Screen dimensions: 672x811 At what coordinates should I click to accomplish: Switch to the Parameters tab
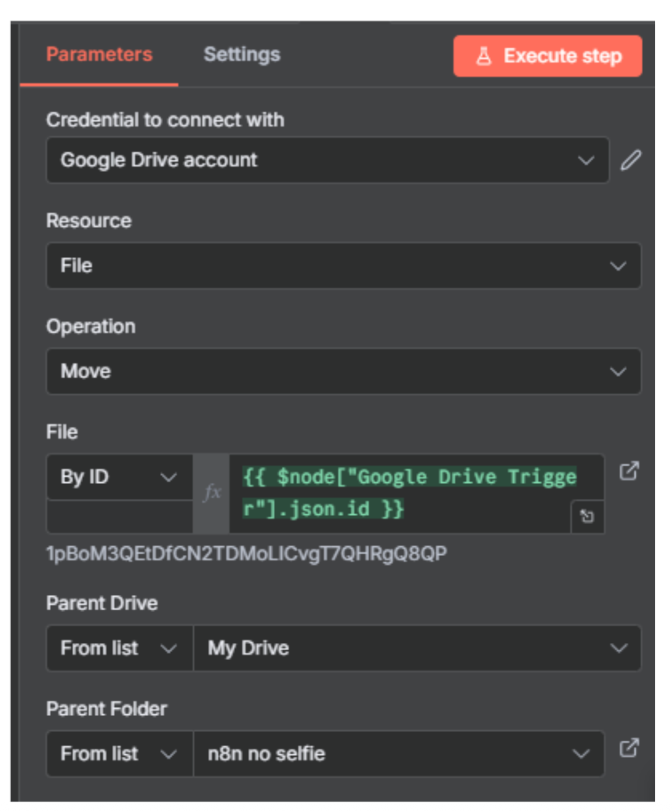(100, 54)
